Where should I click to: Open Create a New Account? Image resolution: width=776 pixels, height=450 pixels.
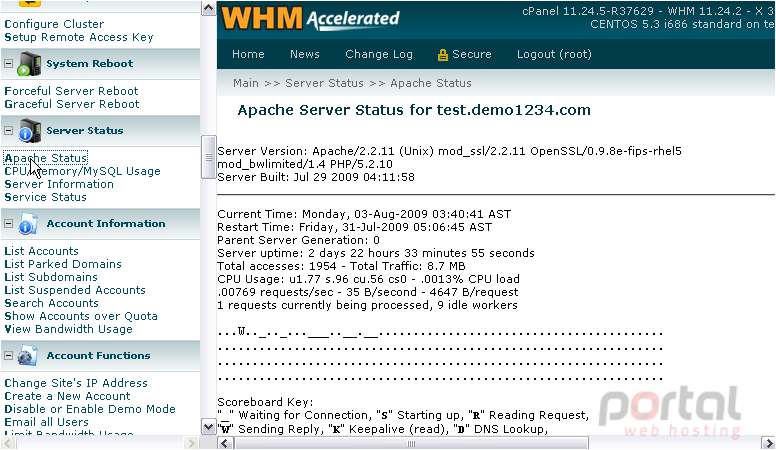click(x=67, y=397)
